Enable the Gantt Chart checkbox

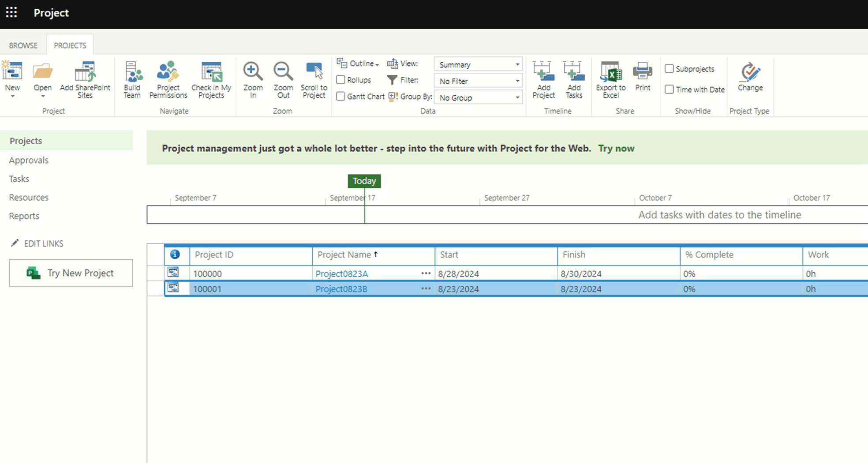click(x=340, y=96)
